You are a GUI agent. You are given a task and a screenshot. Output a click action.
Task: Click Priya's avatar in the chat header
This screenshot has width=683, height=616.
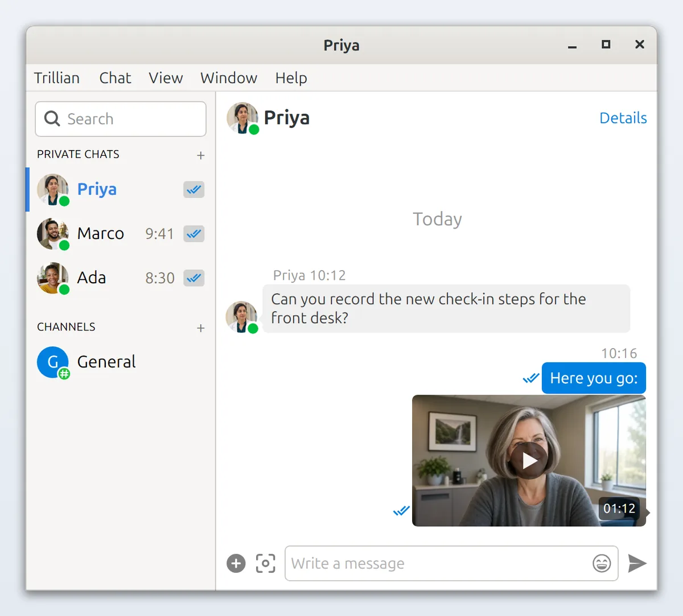click(x=242, y=118)
